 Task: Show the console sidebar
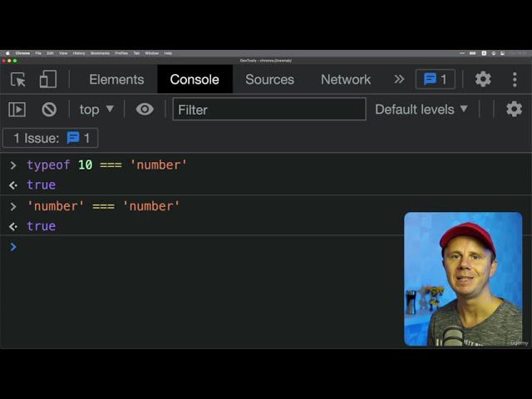(17, 109)
